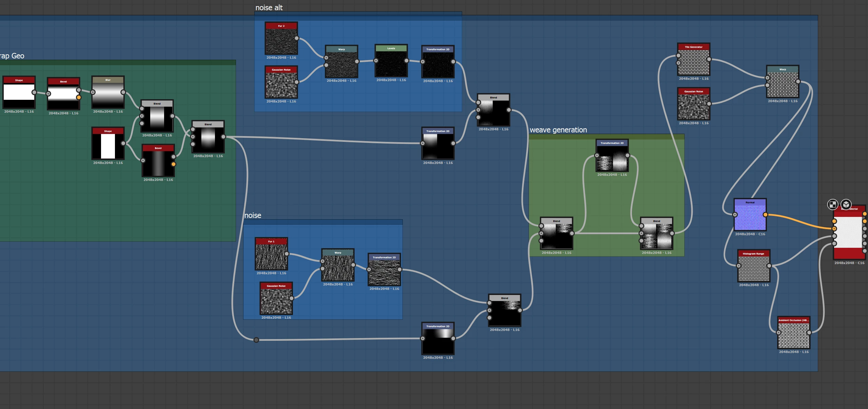868x409 pixels.
Task: Click the 'noise alt' frame title
Action: (269, 7)
